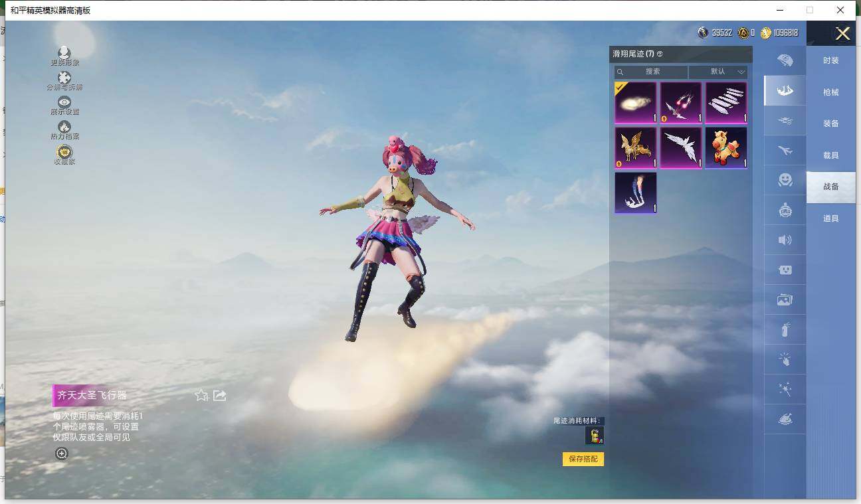Open the 更换形象 change-appearance icon

click(64, 52)
